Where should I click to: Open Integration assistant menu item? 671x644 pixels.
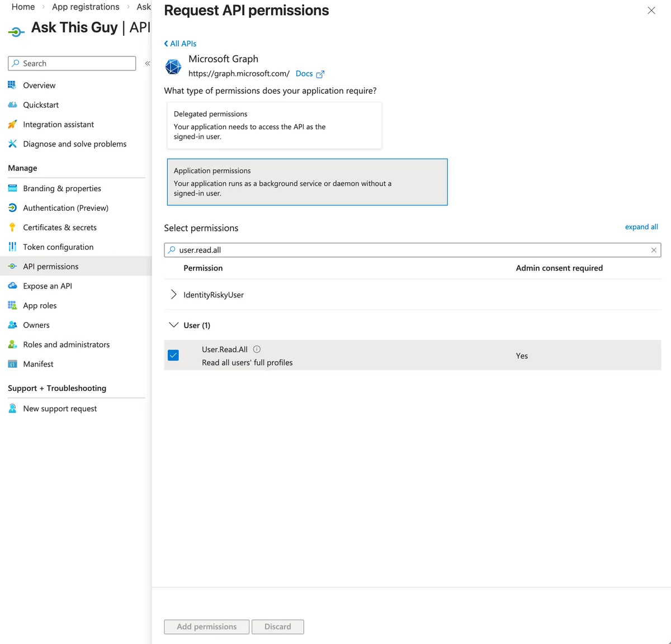pyautogui.click(x=58, y=124)
